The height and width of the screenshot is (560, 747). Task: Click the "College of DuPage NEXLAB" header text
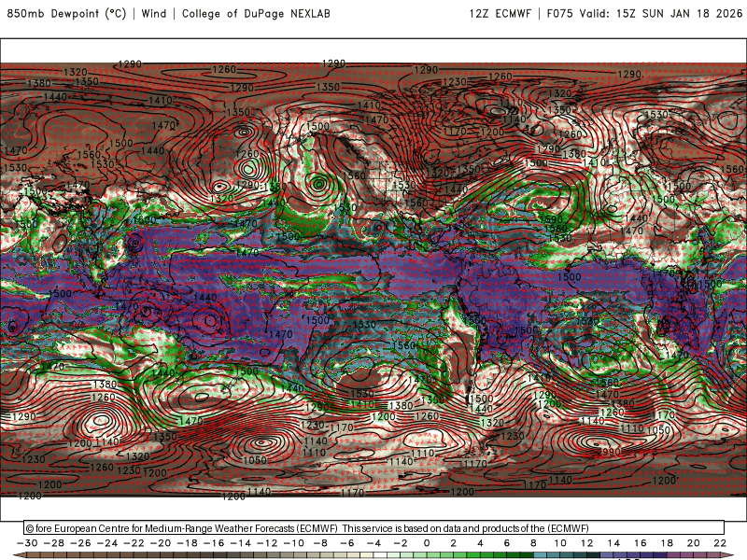click(x=256, y=14)
